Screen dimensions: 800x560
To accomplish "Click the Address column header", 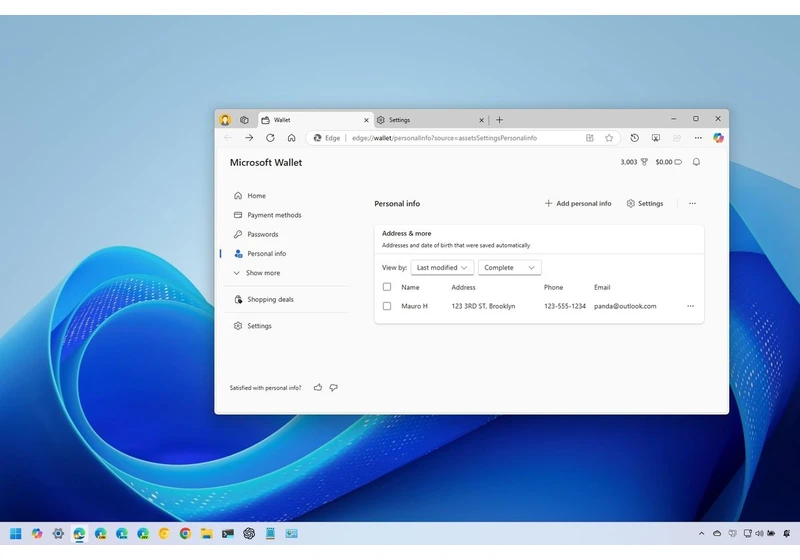I will tap(463, 287).
